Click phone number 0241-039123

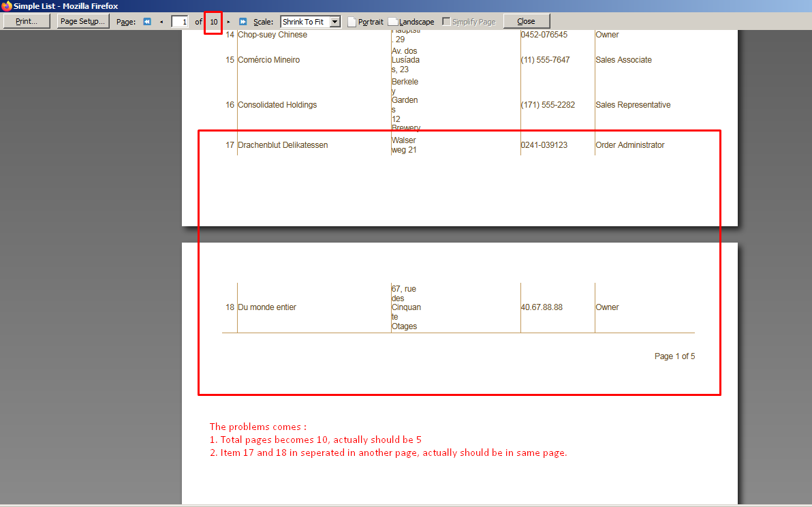click(x=544, y=145)
